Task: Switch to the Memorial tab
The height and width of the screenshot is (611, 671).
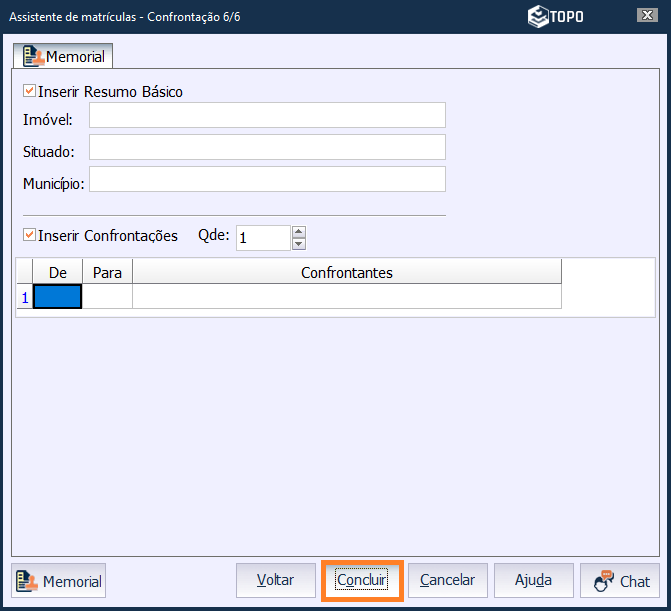Action: pos(63,57)
